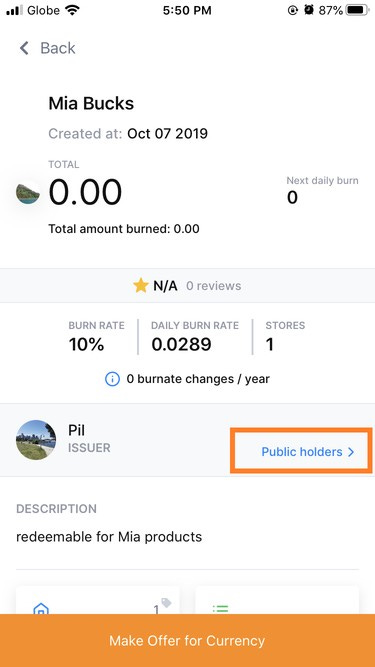375x667 pixels.
Task: Tap the STORES count value
Action: (270, 344)
